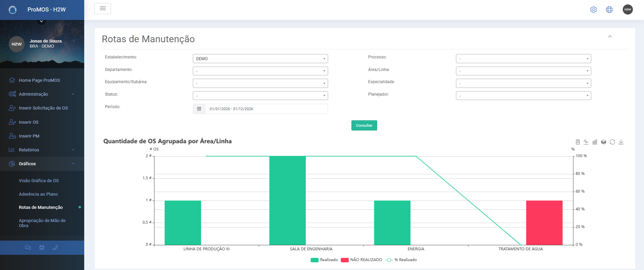
Task: Toggle the % Realizado legend series
Action: click(401, 260)
